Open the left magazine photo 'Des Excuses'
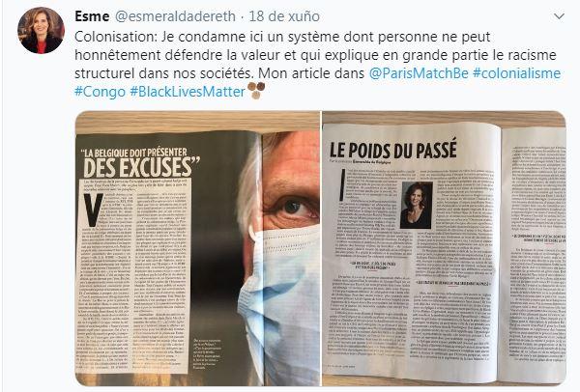Screen dimensions: 580x392 pyautogui.click(x=197, y=248)
